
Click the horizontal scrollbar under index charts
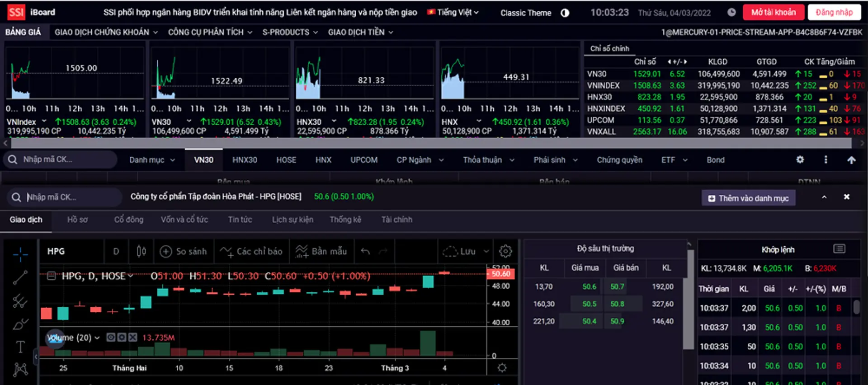pyautogui.click(x=431, y=143)
